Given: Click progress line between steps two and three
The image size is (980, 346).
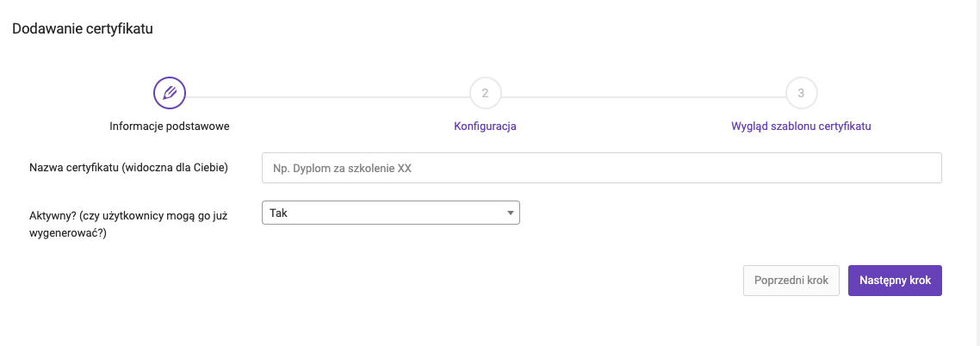Looking at the screenshot, I should pos(643,96).
